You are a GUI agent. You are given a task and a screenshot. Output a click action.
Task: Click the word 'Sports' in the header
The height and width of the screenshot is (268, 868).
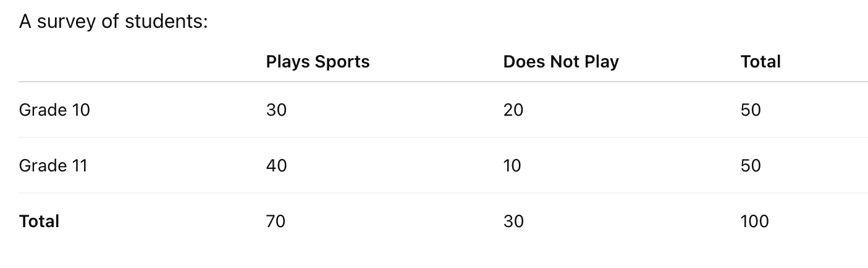click(x=343, y=63)
